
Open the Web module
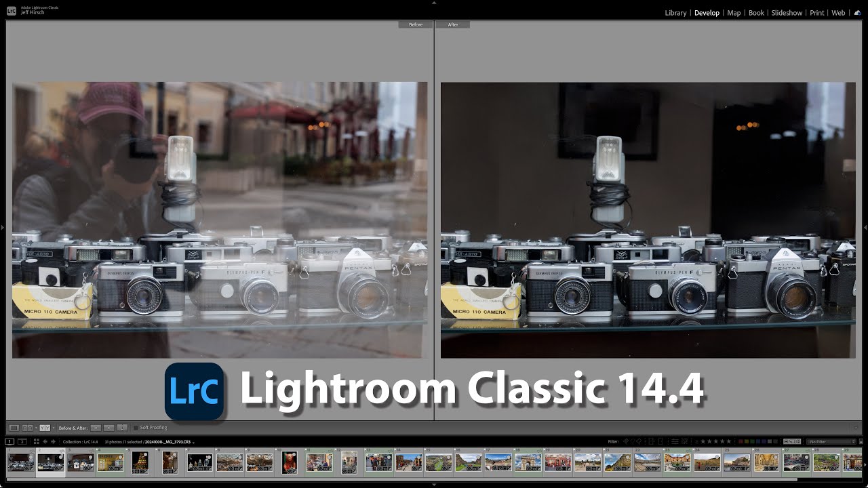(838, 13)
